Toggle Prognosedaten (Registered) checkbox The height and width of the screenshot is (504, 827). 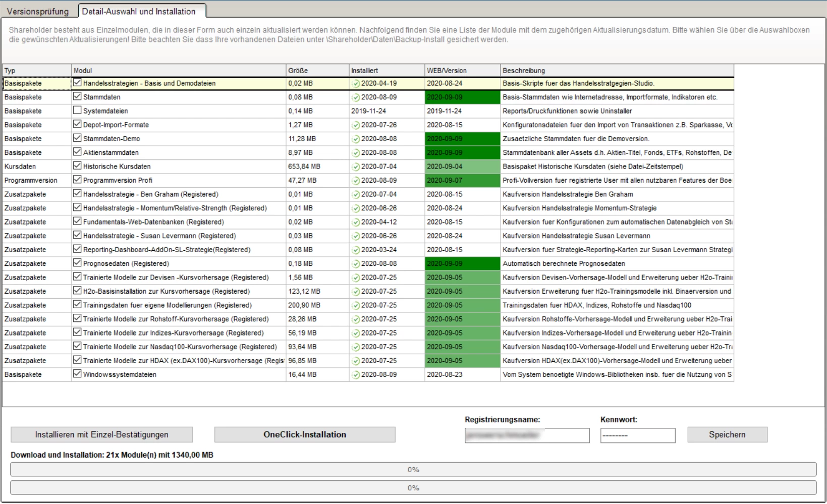pyautogui.click(x=77, y=262)
